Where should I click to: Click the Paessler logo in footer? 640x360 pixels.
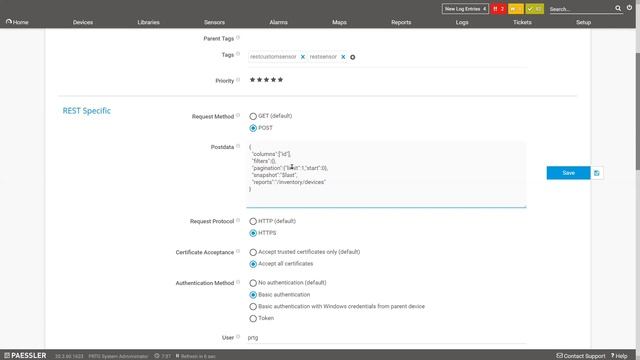[x=25, y=356]
